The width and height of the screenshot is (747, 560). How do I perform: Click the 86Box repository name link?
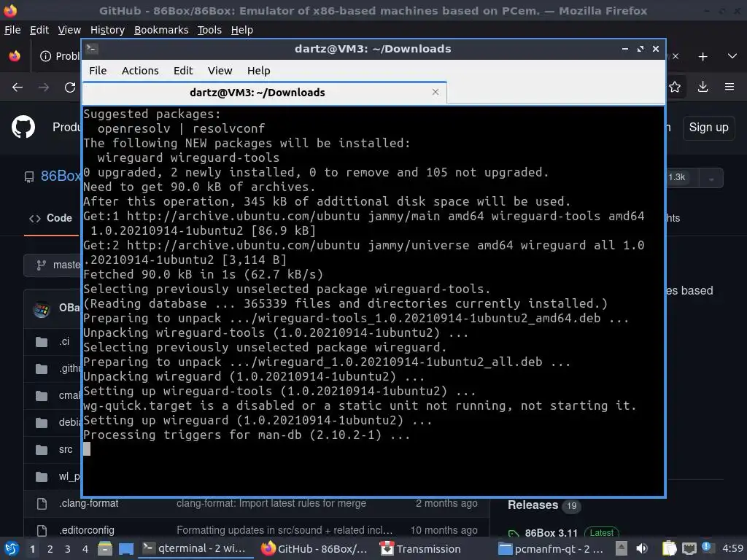(x=61, y=176)
